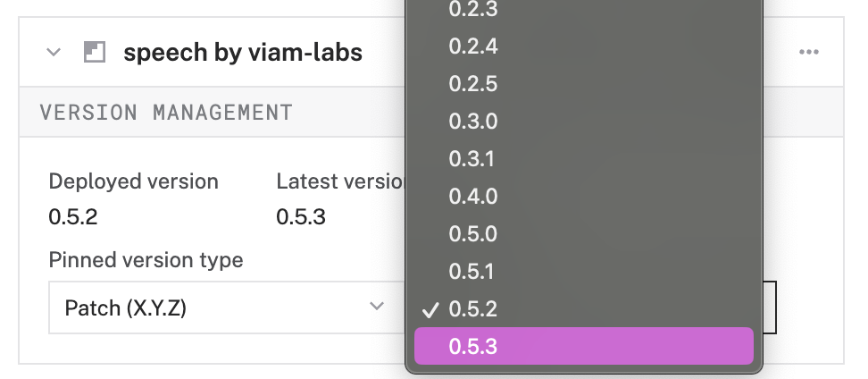868x379 pixels.
Task: Click the Pinned version type label
Action: (146, 260)
